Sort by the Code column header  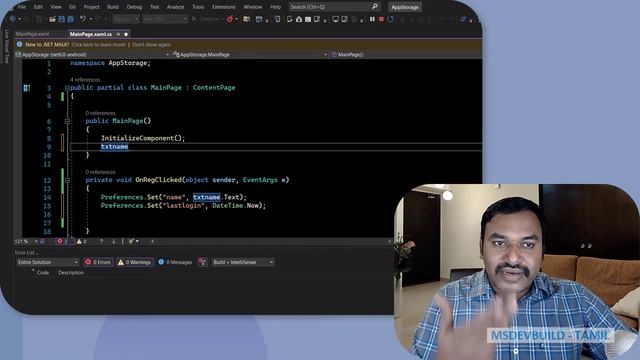pos(43,273)
